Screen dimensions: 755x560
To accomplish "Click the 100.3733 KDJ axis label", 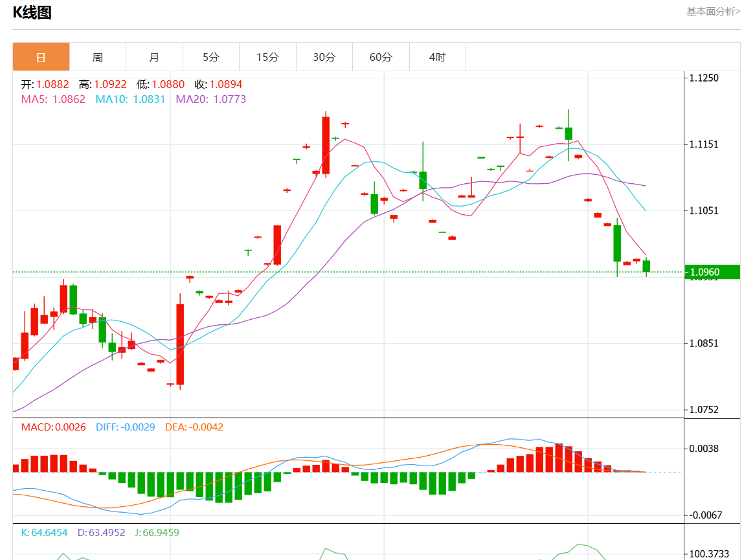I will (x=709, y=554).
